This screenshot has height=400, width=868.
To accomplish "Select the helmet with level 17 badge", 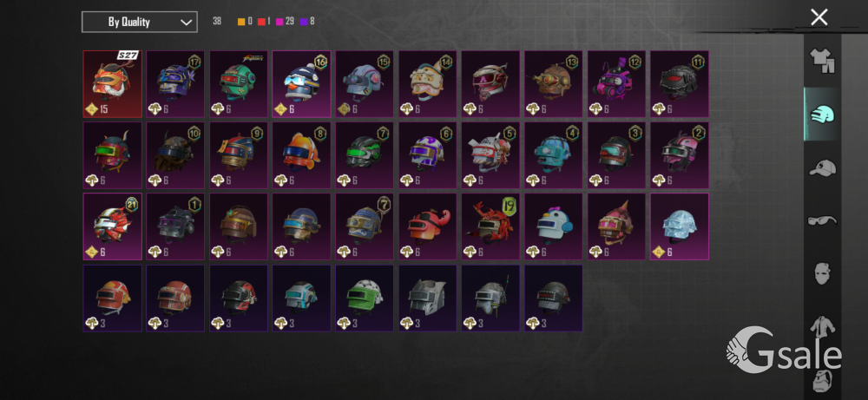I will [175, 84].
